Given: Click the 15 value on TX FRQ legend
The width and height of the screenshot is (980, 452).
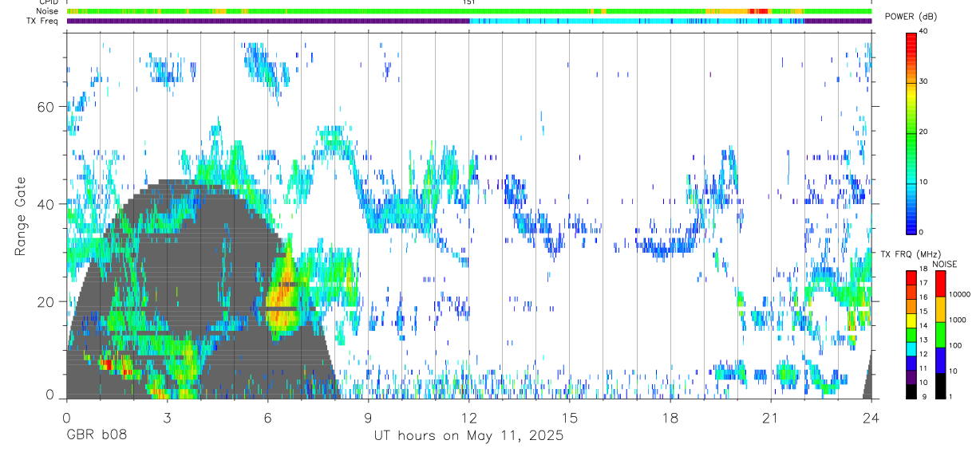Looking at the screenshot, I should pyautogui.click(x=923, y=312).
